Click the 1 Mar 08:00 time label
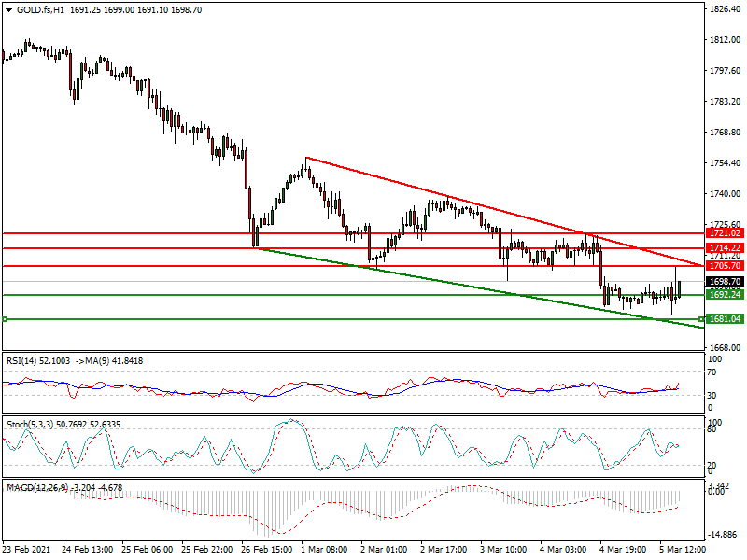Screen dimensions: 747x560 324,550
